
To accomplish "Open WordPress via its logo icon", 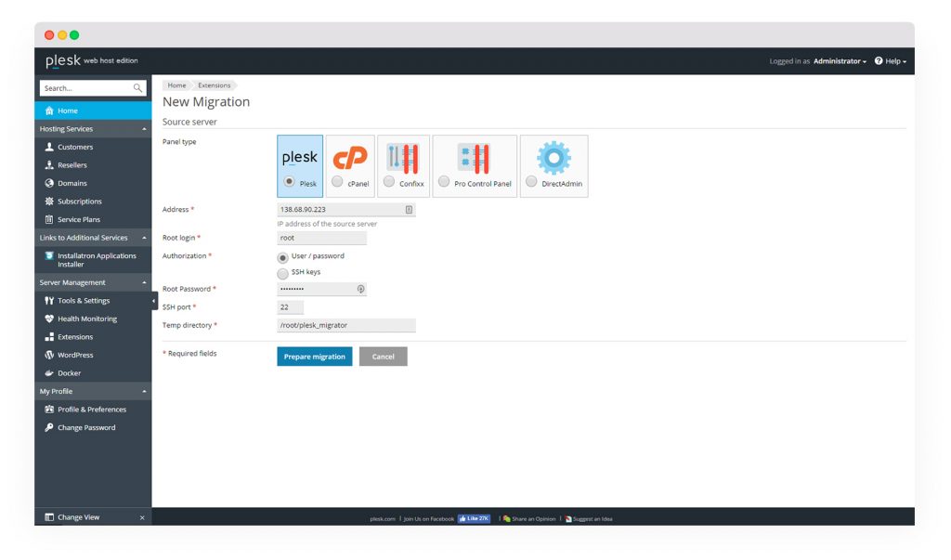I will click(x=49, y=356).
